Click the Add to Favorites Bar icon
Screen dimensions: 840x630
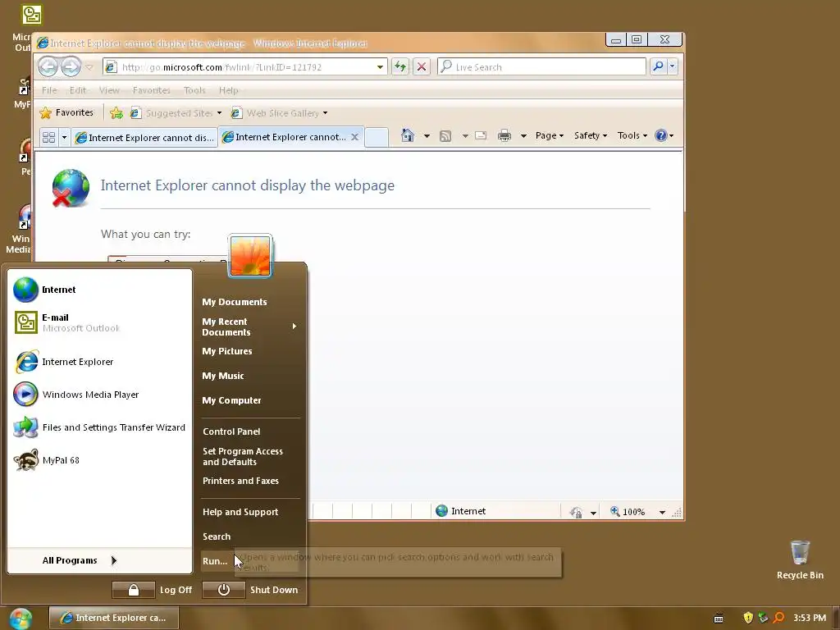coord(116,113)
